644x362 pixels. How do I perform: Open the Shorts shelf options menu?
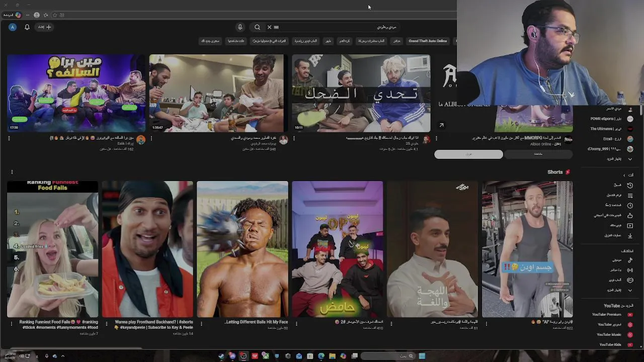pyautogui.click(x=12, y=172)
